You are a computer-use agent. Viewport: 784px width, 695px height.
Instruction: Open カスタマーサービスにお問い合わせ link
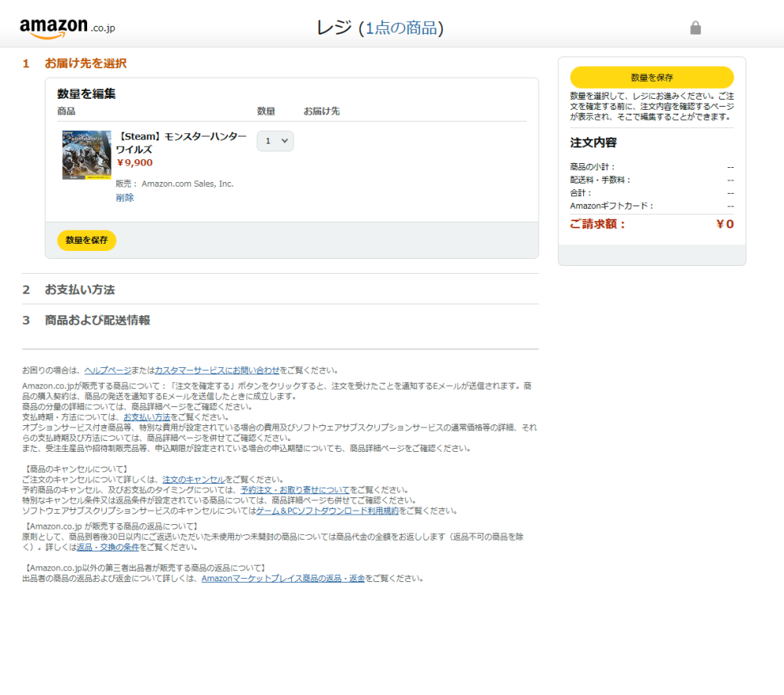point(217,370)
